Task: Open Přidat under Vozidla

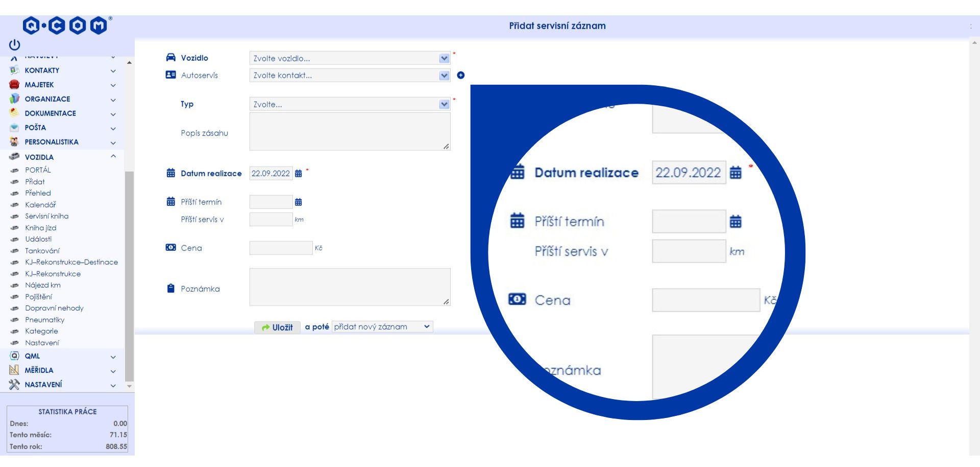Action: click(35, 181)
